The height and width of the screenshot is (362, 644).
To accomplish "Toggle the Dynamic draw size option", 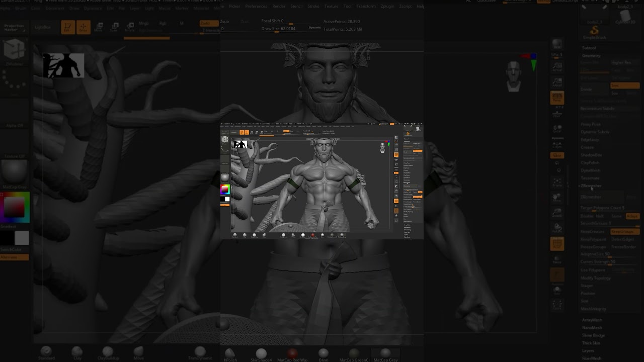I will pyautogui.click(x=314, y=28).
